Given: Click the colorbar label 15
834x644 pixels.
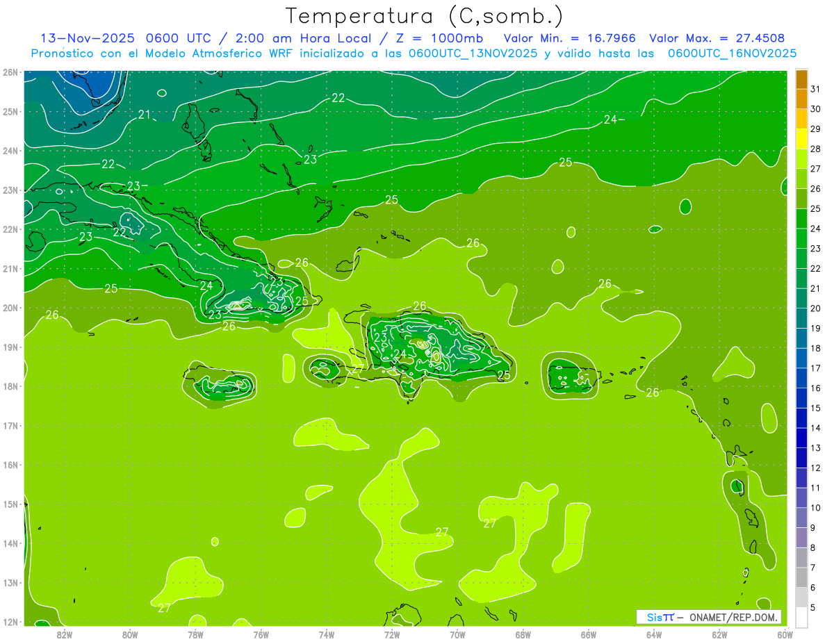Looking at the screenshot, I should click(816, 408).
